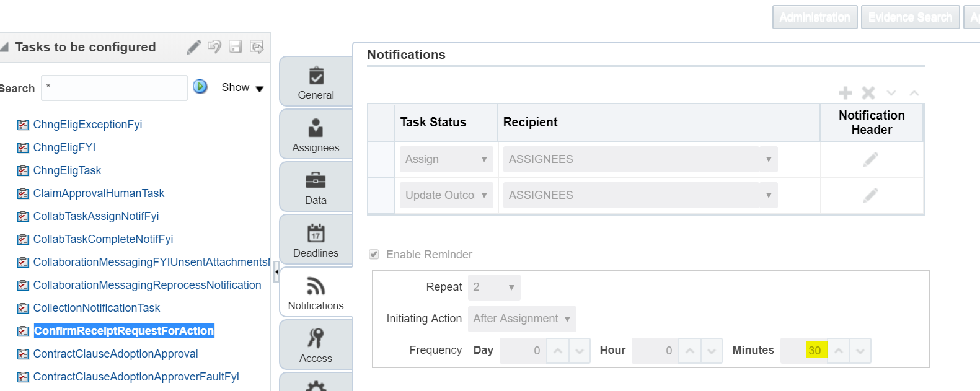Open the CollectionNotificationTask task
The height and width of the screenshot is (391, 980).
97,308
